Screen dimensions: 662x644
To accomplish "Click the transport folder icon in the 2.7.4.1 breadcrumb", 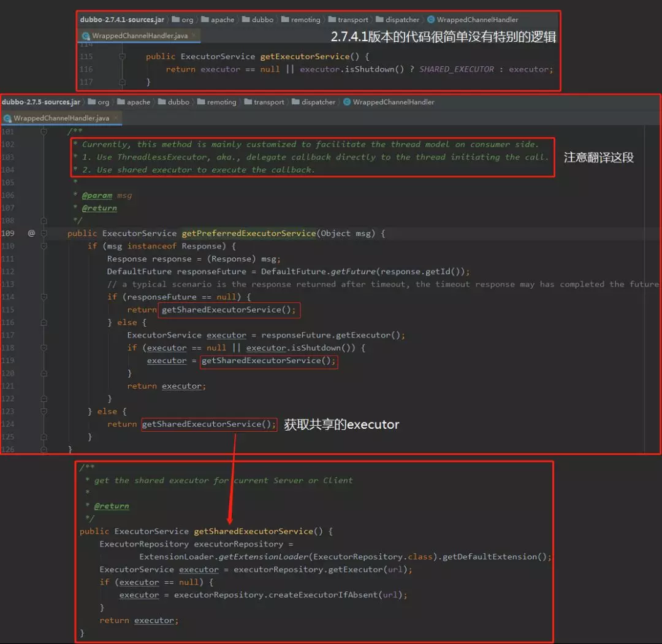I will [x=332, y=20].
